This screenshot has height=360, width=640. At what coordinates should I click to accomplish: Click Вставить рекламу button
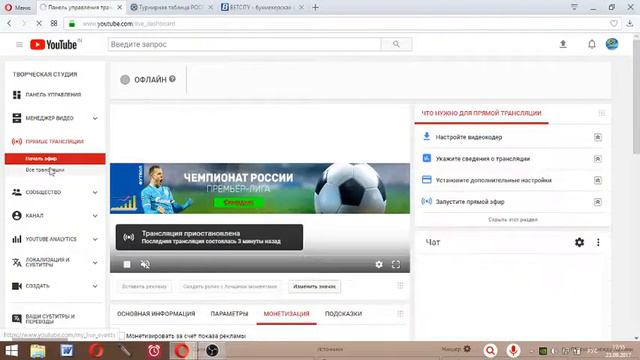144,287
